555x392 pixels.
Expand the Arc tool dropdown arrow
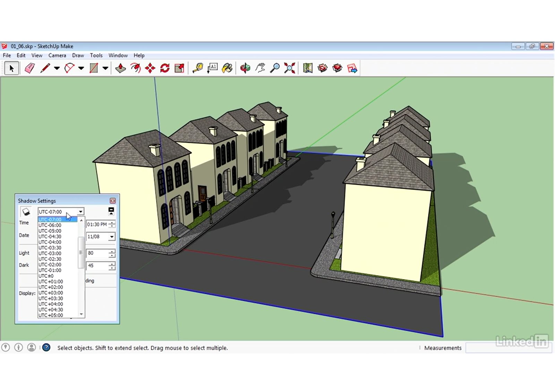click(x=81, y=68)
